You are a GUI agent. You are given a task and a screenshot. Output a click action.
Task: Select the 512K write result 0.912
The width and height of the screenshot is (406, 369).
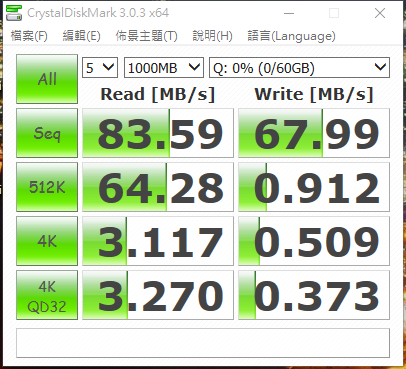(314, 187)
